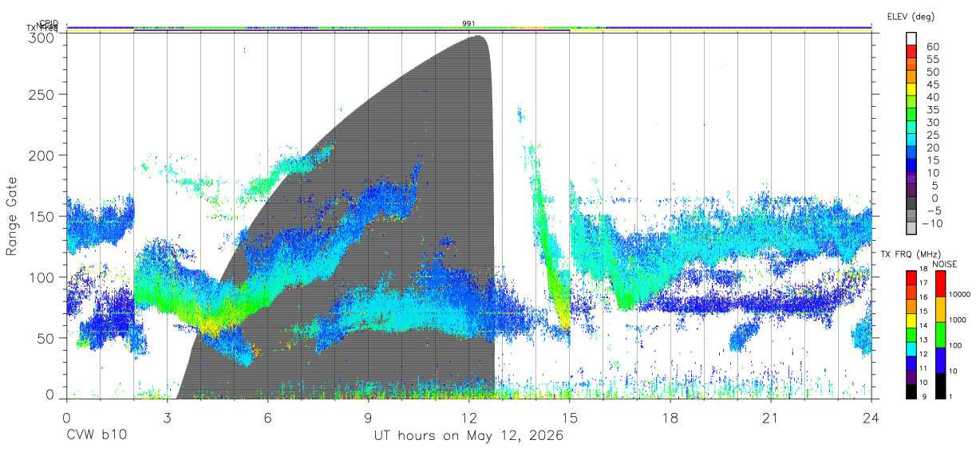The image size is (980, 452).
Task: Click x-axis hour tick label 24
Action: point(871,418)
